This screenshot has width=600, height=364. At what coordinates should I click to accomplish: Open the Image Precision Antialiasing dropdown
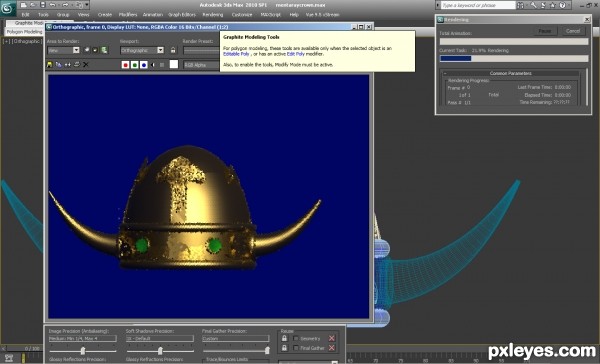[83, 338]
